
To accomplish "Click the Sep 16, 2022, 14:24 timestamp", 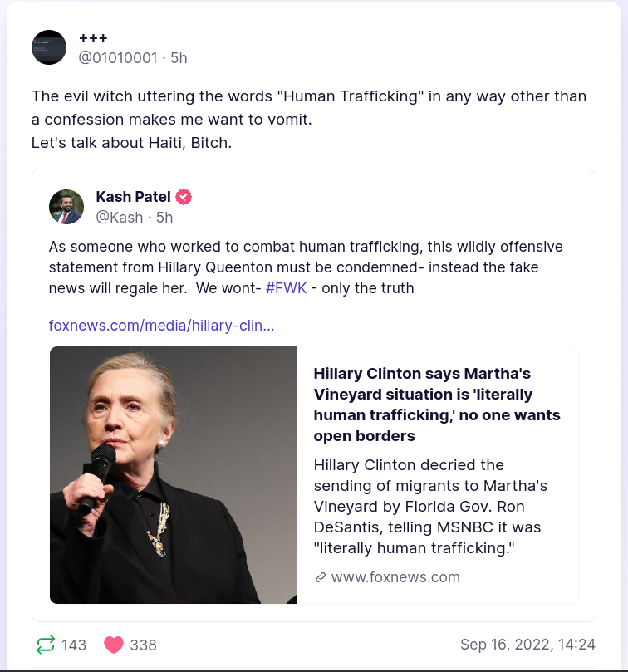I will pos(527,645).
